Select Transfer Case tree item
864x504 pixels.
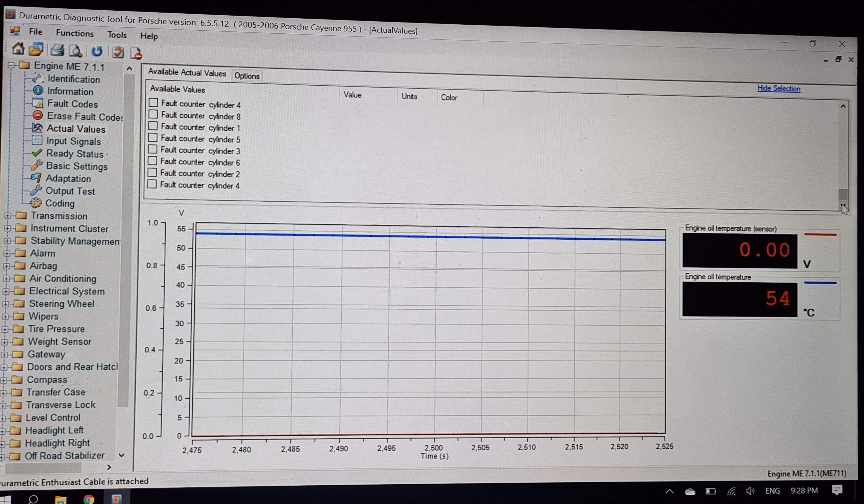pos(56,392)
